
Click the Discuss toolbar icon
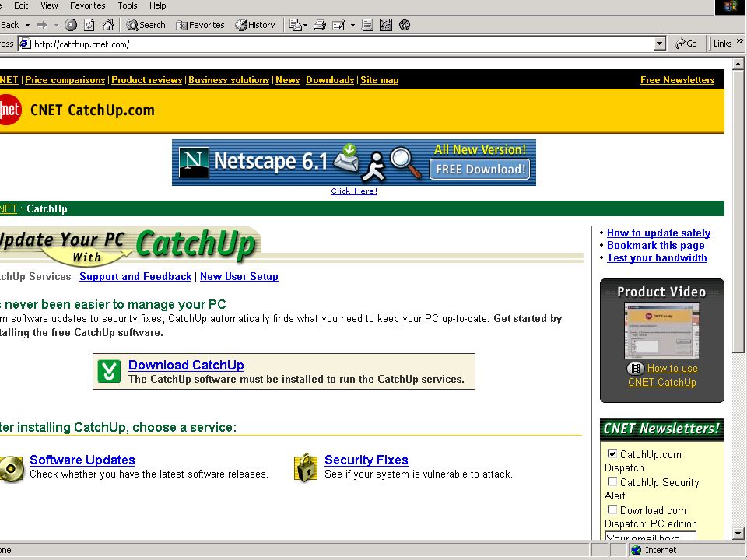point(367,25)
